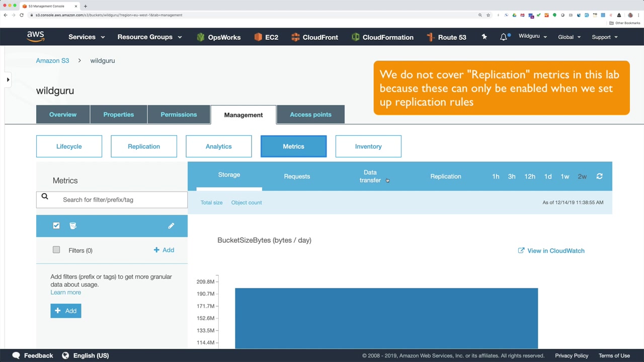Click the Feedback speech bubble icon

point(16,355)
